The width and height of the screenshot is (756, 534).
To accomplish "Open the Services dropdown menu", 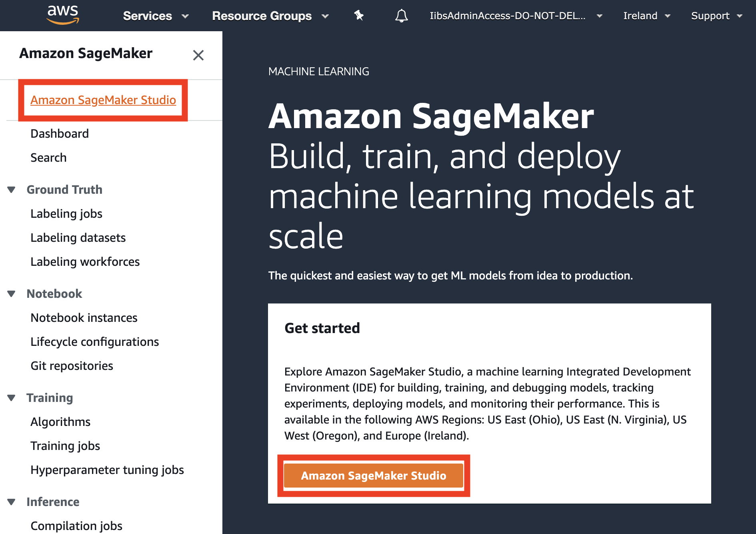I will pos(156,16).
